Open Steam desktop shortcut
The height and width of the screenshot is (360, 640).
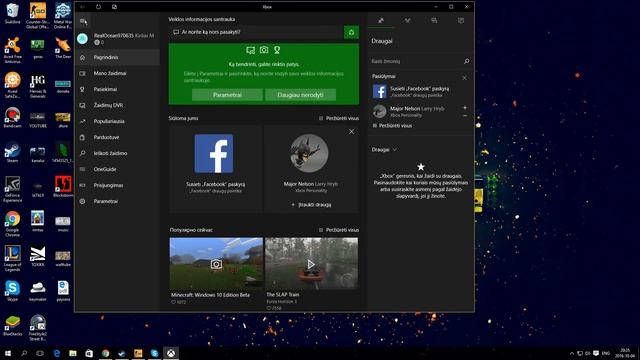coord(12,152)
